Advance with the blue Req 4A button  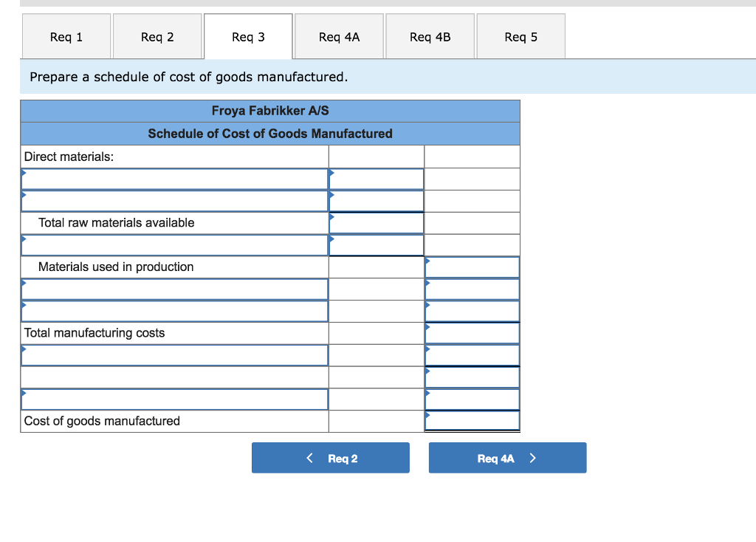click(x=508, y=458)
